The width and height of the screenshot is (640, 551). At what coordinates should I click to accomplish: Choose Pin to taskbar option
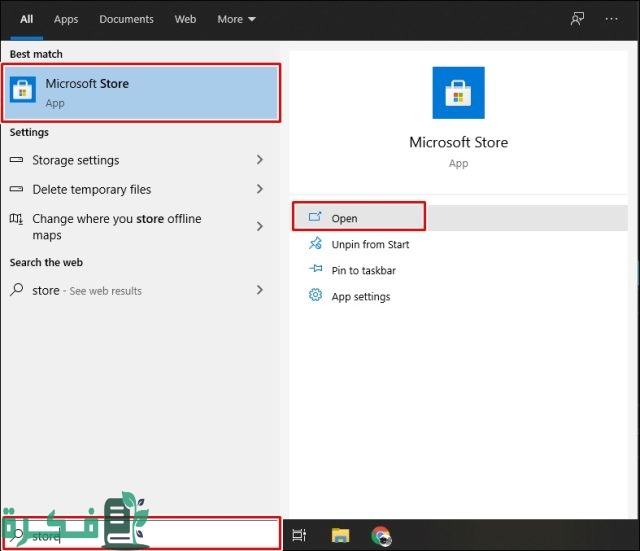coord(363,270)
